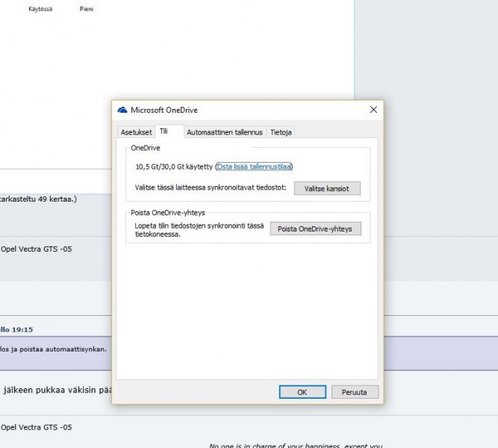The width and height of the screenshot is (498, 448).
Task: Click the 19:15 post timestamp
Action: click(x=22, y=329)
